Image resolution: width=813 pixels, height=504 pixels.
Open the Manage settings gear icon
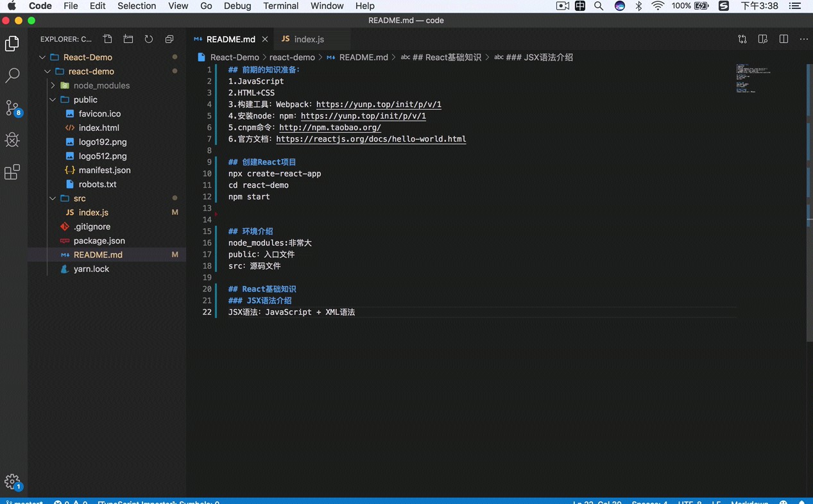point(12,481)
